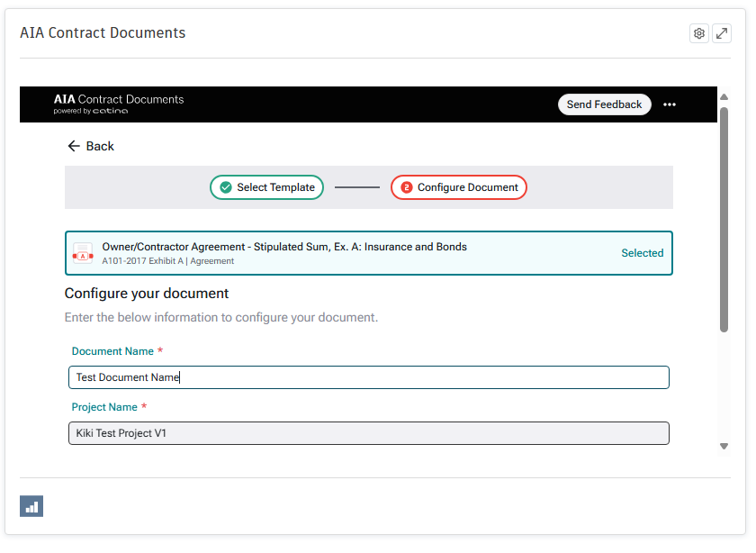Click the green checkmark on Select Template
The width and height of the screenshot is (756, 553).
[226, 187]
